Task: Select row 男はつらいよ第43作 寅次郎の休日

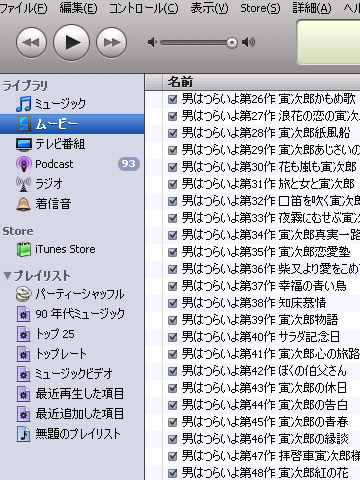Action: click(253, 388)
